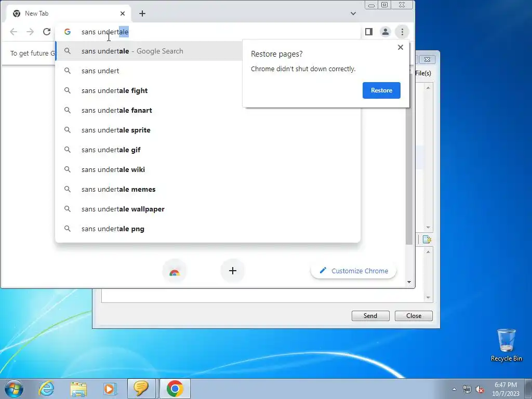
Task: Open the tab search chevron in the title bar
Action: click(353, 14)
